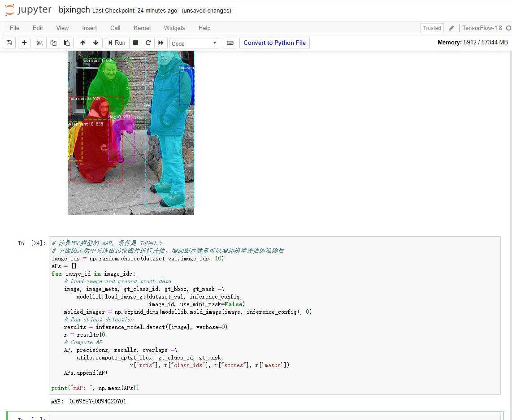Open the Cell menu

click(x=115, y=28)
